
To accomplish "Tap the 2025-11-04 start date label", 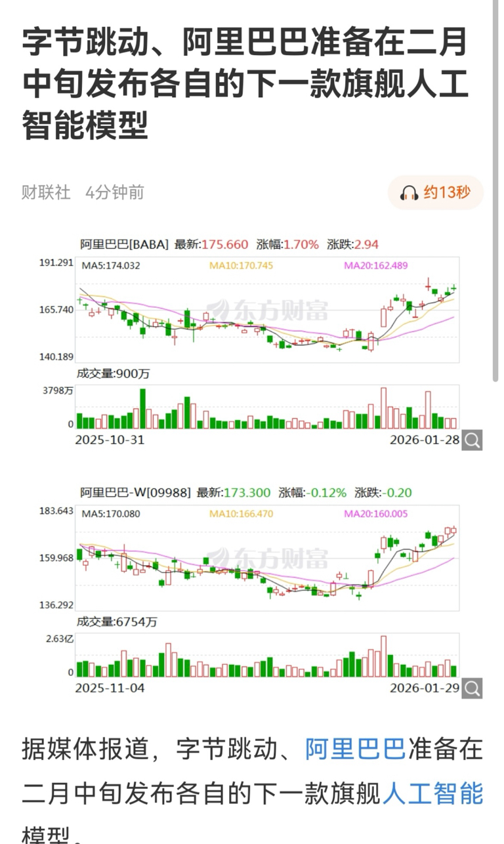I will [x=110, y=688].
